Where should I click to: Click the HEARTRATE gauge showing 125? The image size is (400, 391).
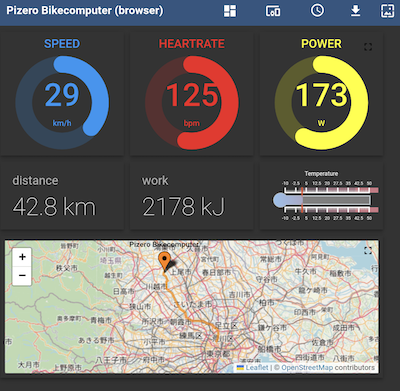[192, 102]
